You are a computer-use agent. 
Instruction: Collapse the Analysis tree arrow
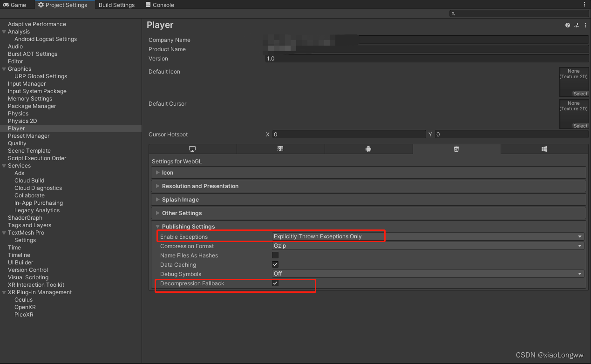4,32
